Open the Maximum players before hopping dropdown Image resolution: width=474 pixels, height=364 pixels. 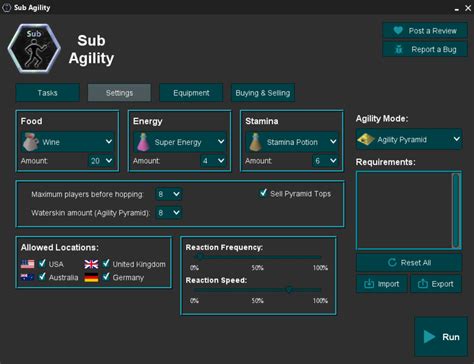[x=169, y=194]
